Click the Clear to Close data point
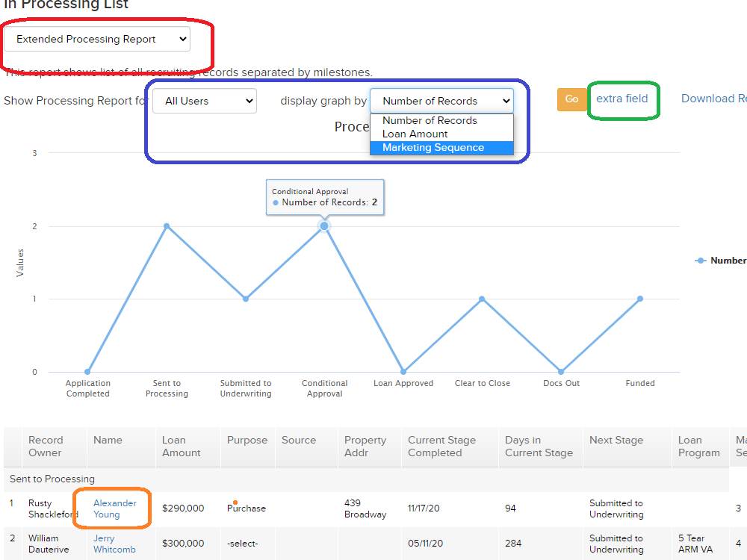This screenshot has height=560, width=747. pos(482,299)
